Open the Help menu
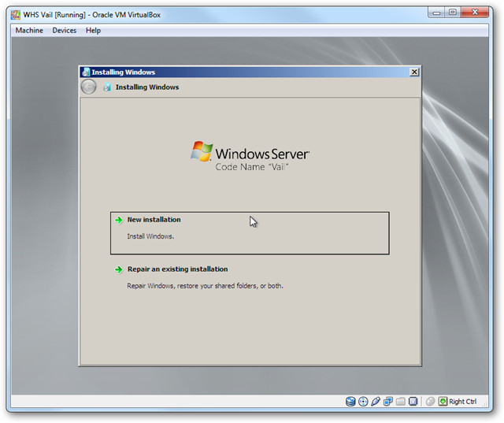Viewport: 504px width, 423px height. tap(93, 31)
